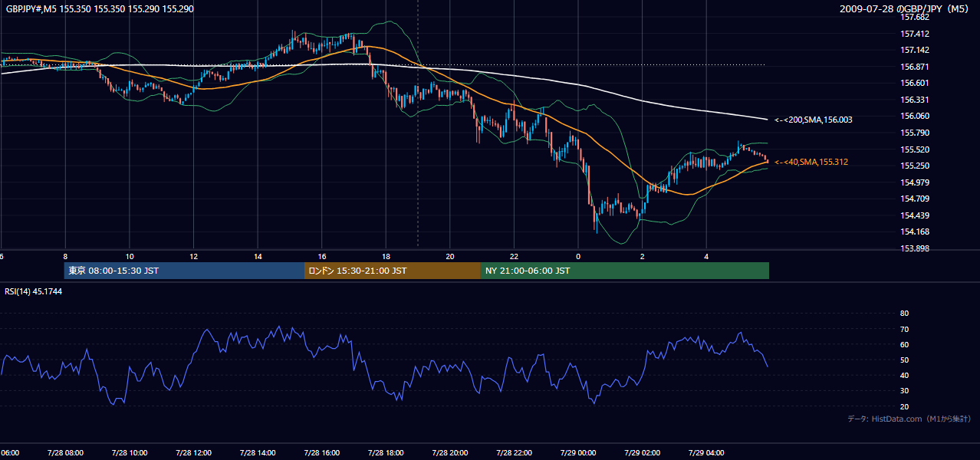Click hour tick label 12 below the price chart
980x460 pixels.
[194, 257]
